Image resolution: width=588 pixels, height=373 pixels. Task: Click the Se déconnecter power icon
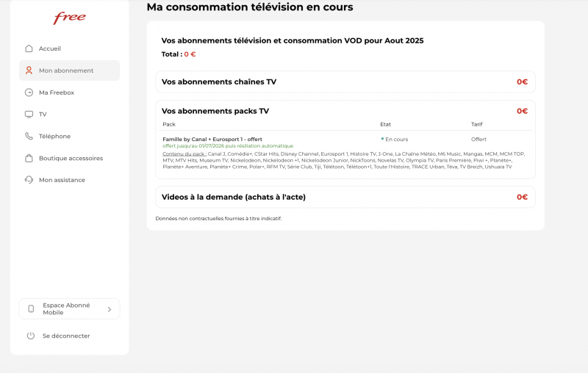click(x=31, y=336)
